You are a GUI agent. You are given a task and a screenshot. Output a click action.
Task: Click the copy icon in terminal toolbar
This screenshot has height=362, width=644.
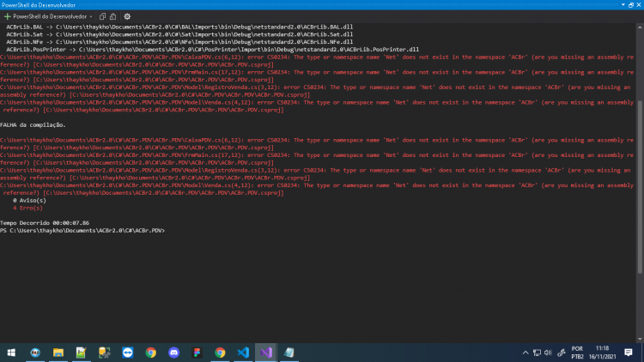102,16
